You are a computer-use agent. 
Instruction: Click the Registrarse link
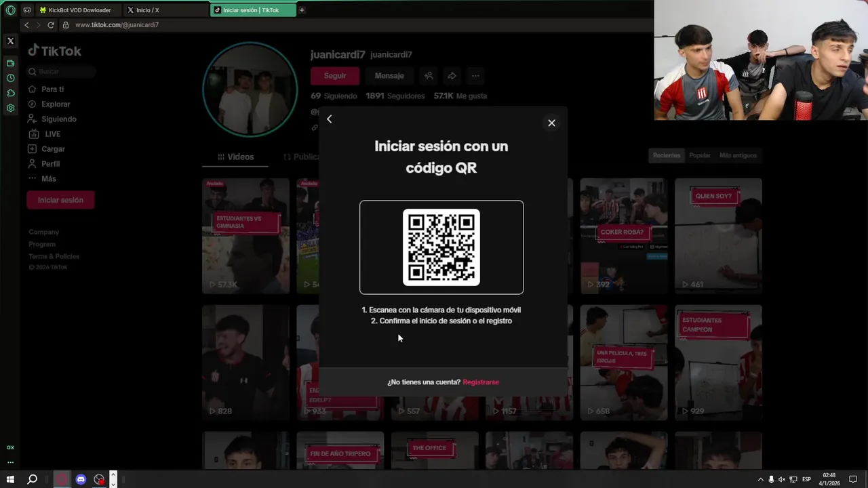pyautogui.click(x=481, y=382)
